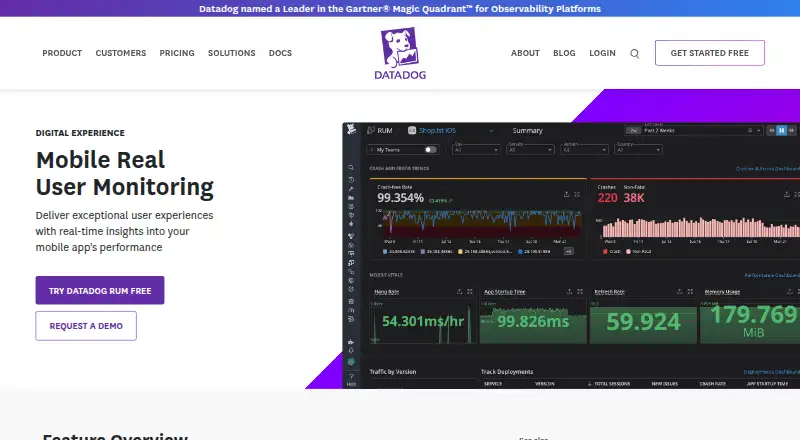Click GET STARTED FREE button
This screenshot has height=440, width=800.
click(710, 53)
